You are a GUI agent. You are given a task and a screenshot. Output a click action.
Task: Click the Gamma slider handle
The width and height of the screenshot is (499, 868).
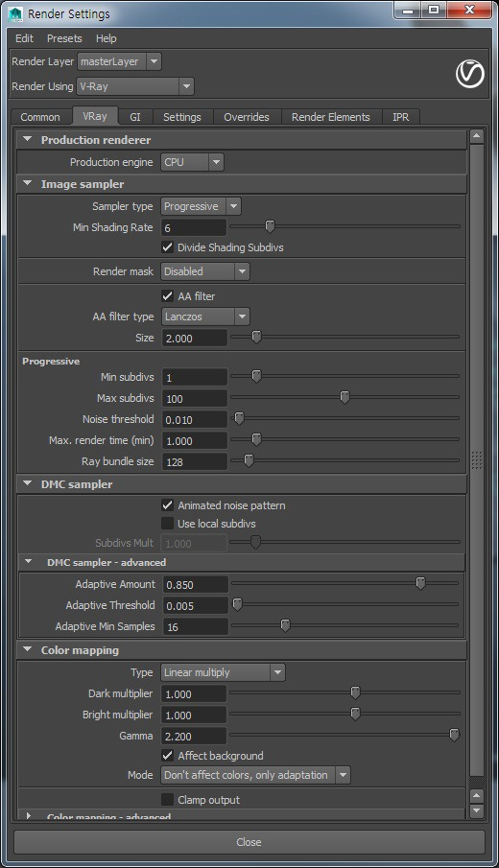point(454,735)
